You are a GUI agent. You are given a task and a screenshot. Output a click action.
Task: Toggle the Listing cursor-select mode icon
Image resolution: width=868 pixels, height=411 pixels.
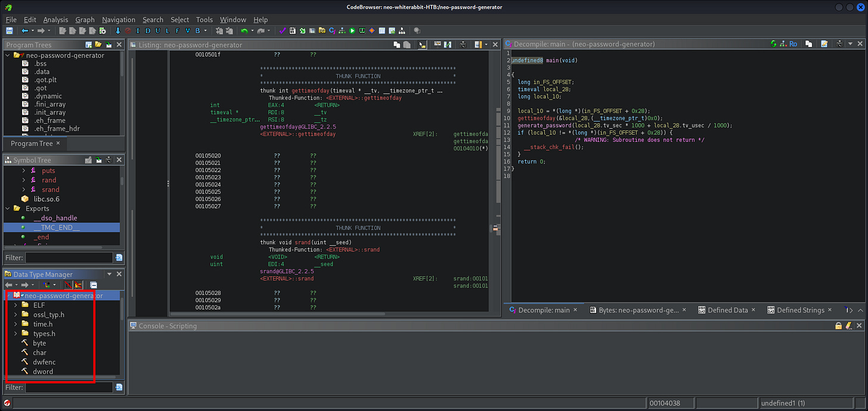pyautogui.click(x=422, y=45)
